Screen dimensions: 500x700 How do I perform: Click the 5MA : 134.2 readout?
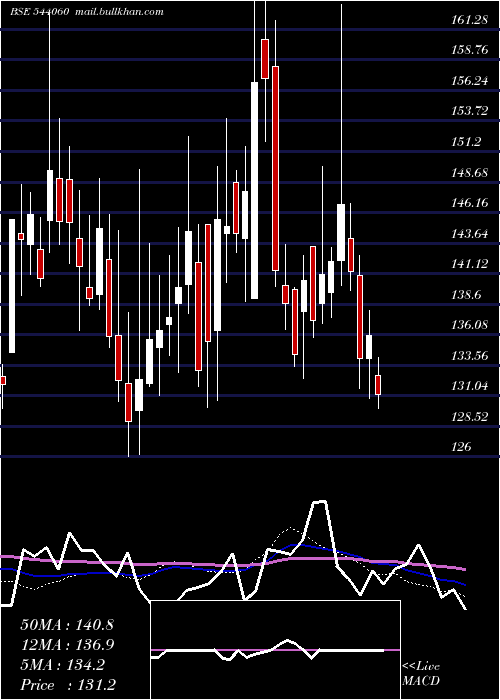[62, 665]
